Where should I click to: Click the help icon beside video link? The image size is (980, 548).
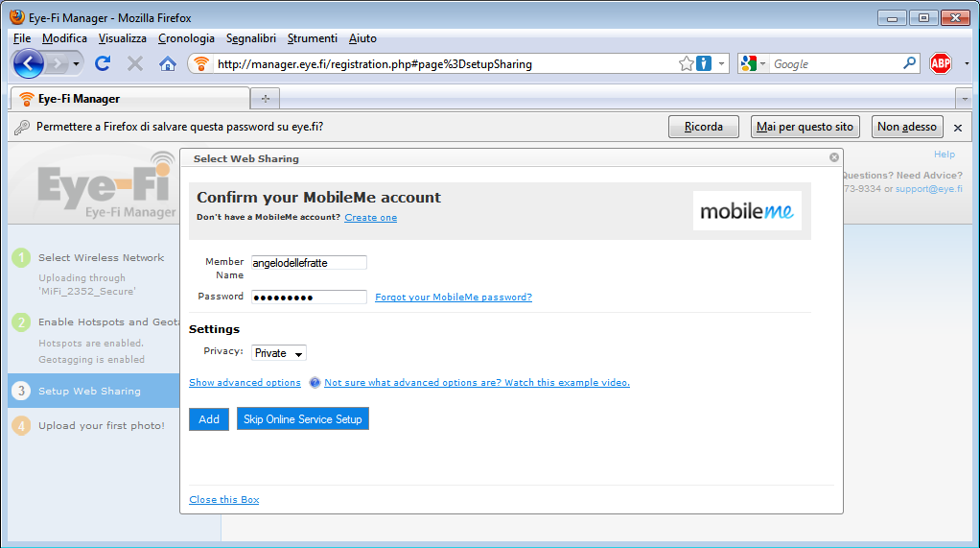click(315, 382)
